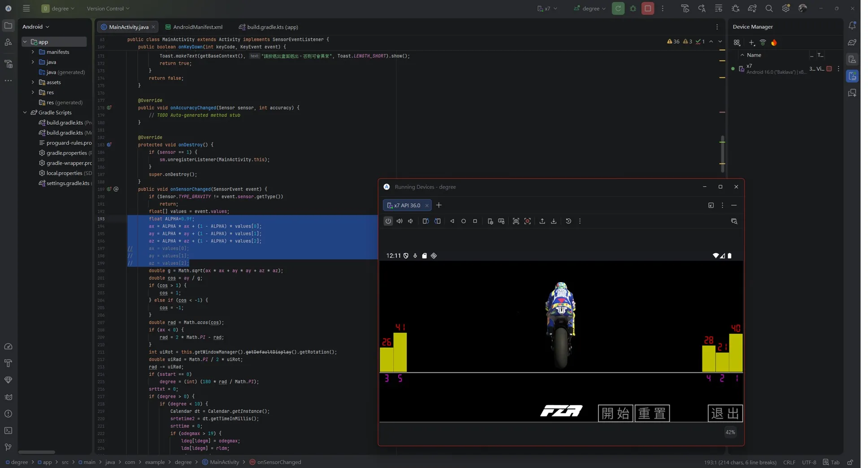The height and width of the screenshot is (468, 868).
Task: Toggle emulator power button
Action: pos(388,221)
